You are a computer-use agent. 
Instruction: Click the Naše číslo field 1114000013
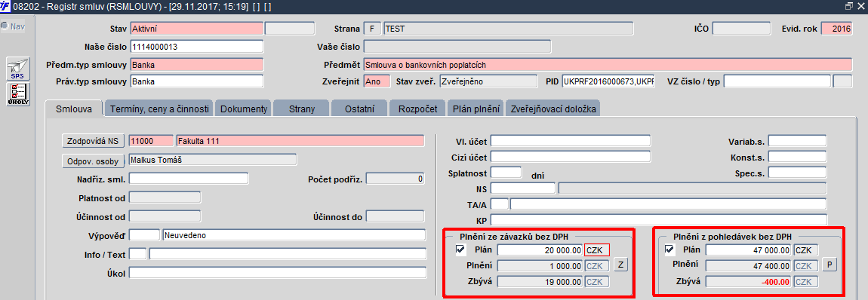pos(196,47)
